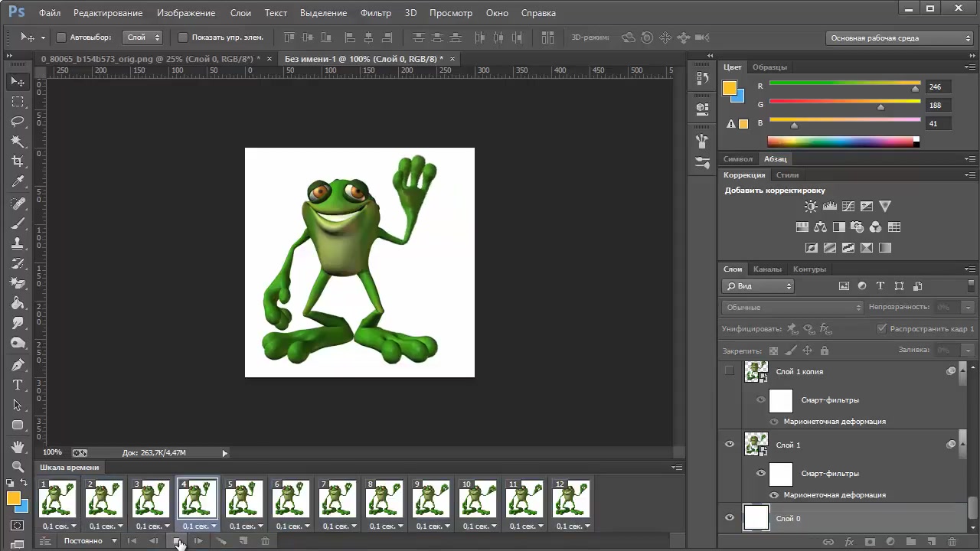Image resolution: width=980 pixels, height=551 pixels.
Task: Open the Основная рабочая среда workspace dropdown
Action: [x=900, y=38]
